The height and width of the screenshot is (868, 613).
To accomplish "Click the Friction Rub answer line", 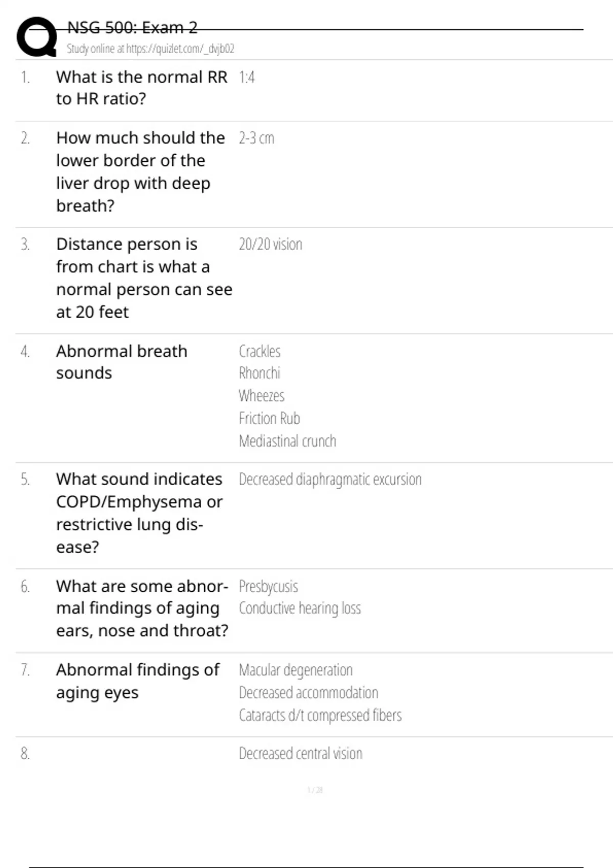I will pyautogui.click(x=269, y=419).
